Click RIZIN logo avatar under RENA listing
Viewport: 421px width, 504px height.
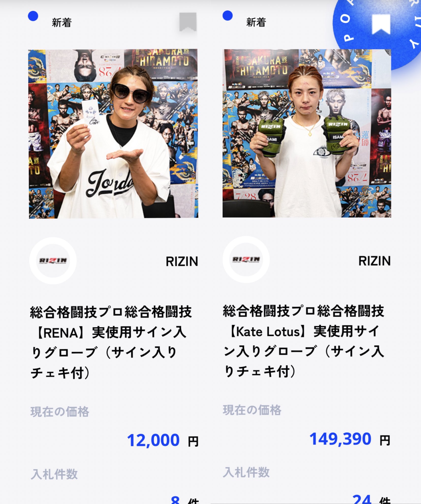pos(53,261)
